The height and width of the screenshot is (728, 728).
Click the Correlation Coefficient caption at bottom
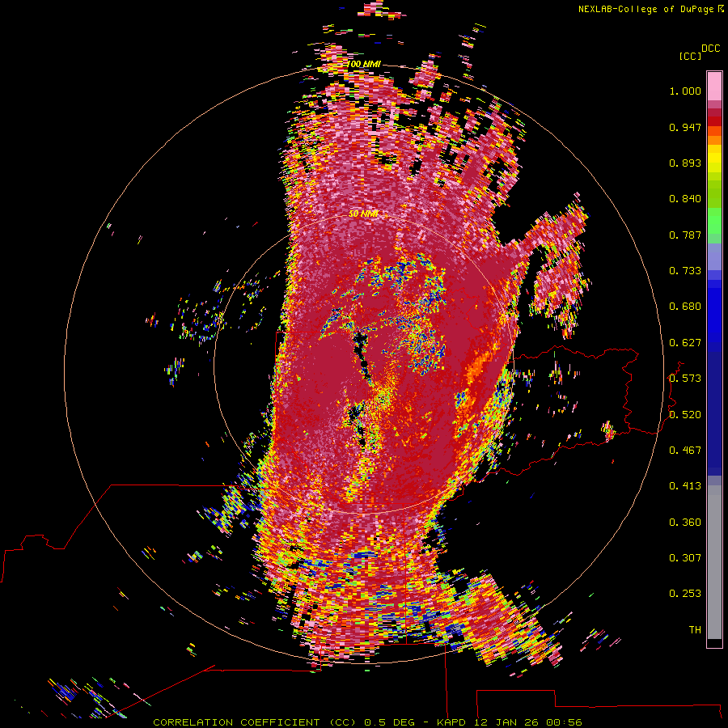pyautogui.click(x=367, y=722)
